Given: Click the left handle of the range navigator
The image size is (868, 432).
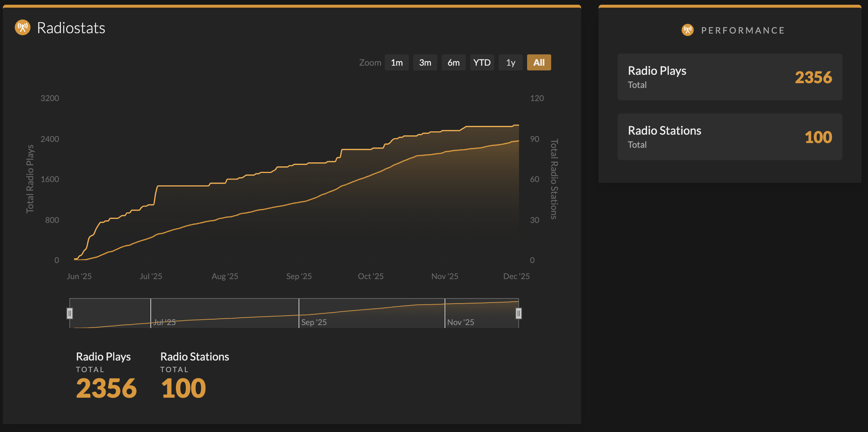Looking at the screenshot, I should point(70,313).
